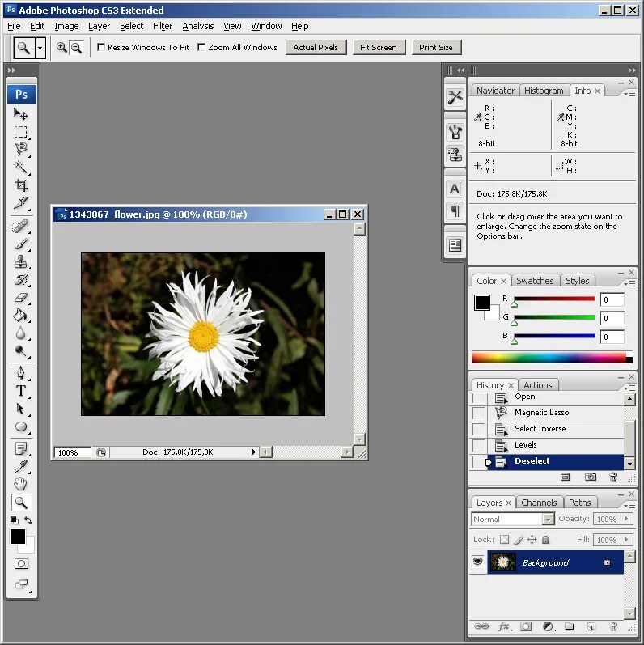Screen dimensions: 644x645
Task: Open the Opacity slider arrow
Action: click(x=627, y=519)
